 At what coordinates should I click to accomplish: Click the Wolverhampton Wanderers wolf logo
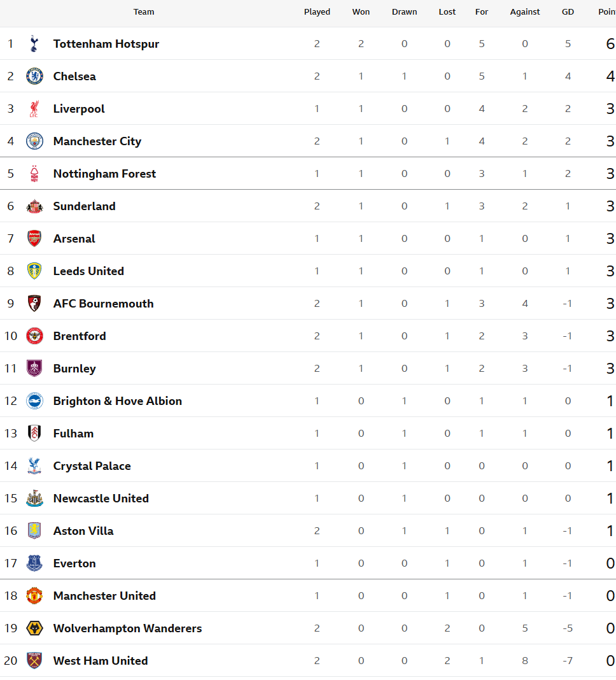tap(34, 628)
